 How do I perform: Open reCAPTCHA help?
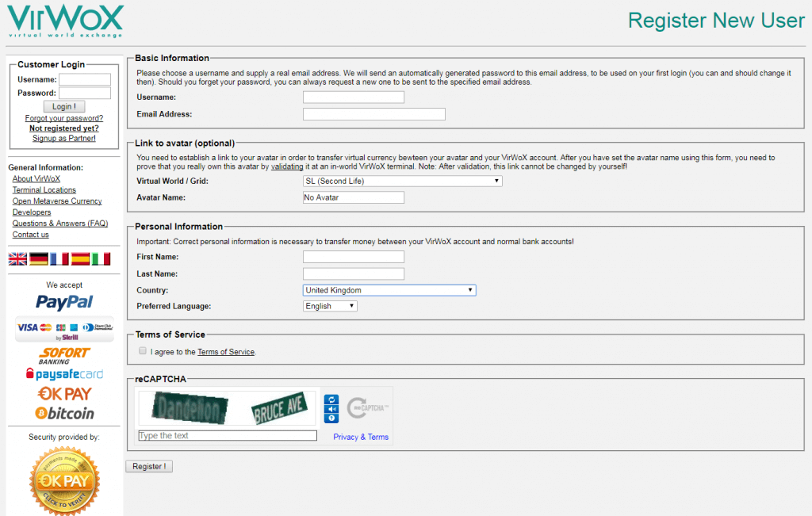click(x=331, y=419)
